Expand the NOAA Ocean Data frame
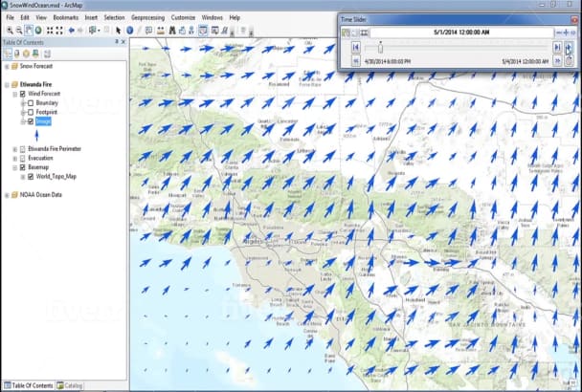 click(x=7, y=195)
